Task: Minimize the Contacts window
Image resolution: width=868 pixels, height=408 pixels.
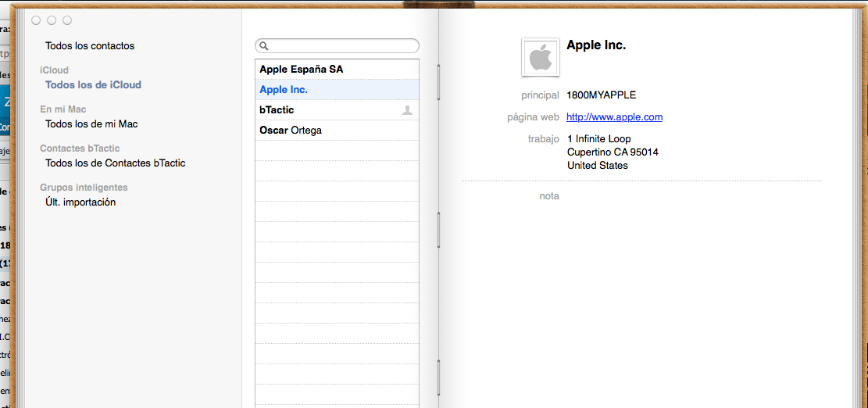Action: 52,20
